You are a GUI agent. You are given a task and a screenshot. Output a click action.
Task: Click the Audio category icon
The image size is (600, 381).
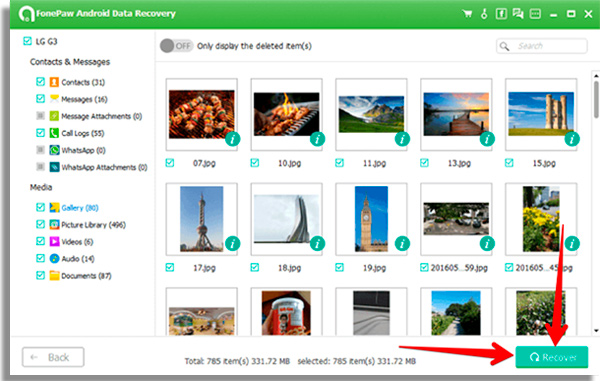(54, 258)
